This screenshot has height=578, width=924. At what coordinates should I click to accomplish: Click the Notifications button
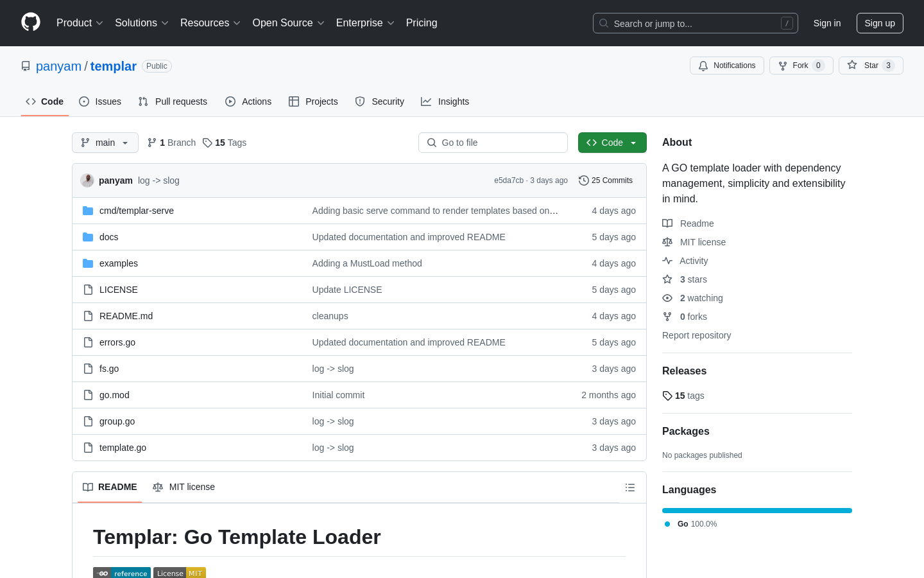(x=727, y=66)
